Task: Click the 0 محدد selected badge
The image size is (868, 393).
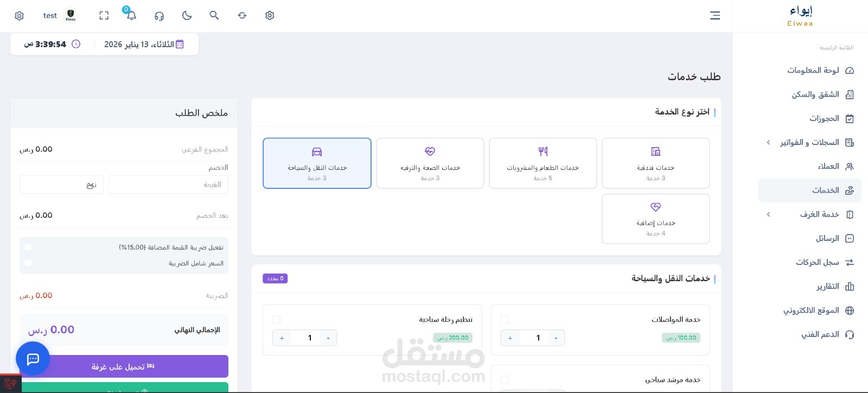Action: [275, 278]
